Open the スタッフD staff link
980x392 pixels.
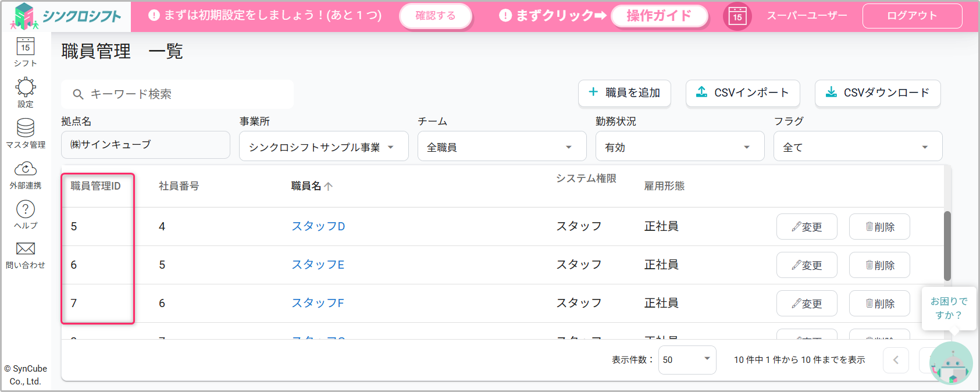(318, 226)
